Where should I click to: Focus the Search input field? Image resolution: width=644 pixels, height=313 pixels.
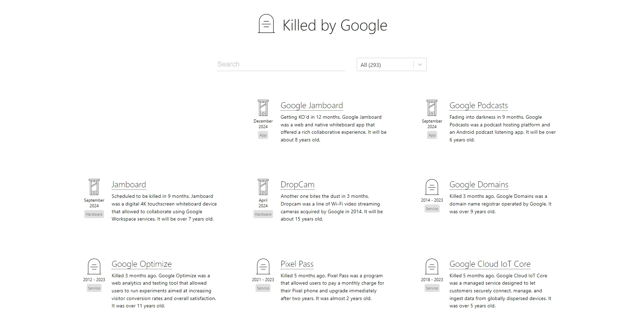tap(281, 64)
